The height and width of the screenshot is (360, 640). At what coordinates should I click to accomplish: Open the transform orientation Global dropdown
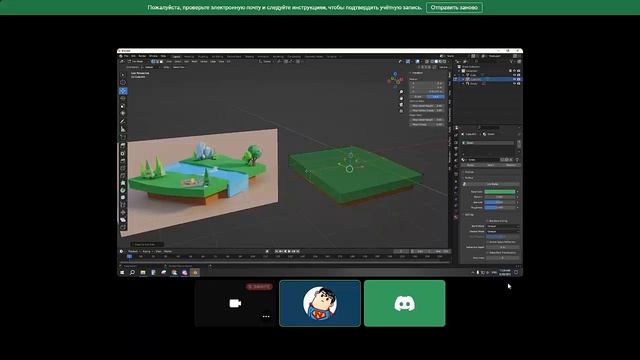point(267,62)
